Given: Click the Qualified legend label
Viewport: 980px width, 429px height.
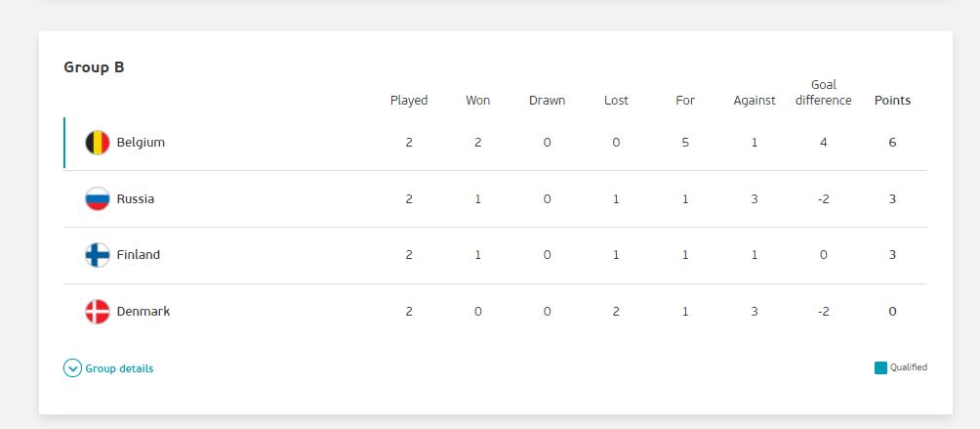Looking at the screenshot, I should pos(909,367).
